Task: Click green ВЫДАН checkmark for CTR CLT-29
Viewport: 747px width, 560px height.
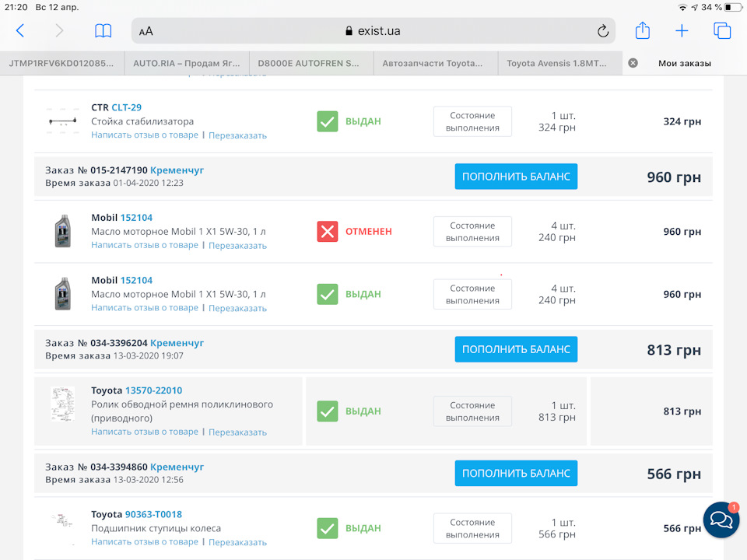Action: coord(328,121)
